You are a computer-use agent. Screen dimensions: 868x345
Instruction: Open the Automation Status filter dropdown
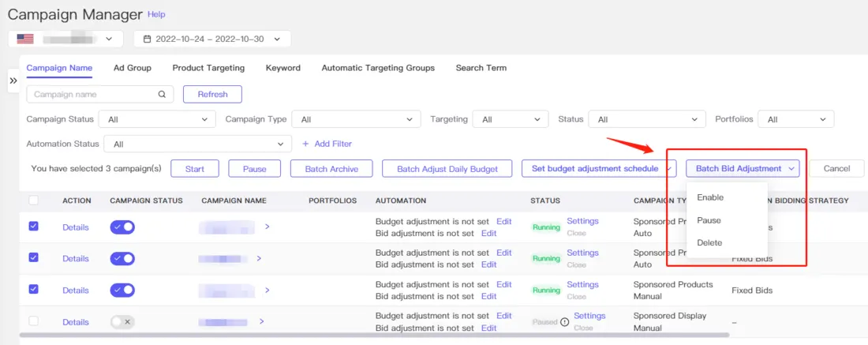click(x=197, y=144)
